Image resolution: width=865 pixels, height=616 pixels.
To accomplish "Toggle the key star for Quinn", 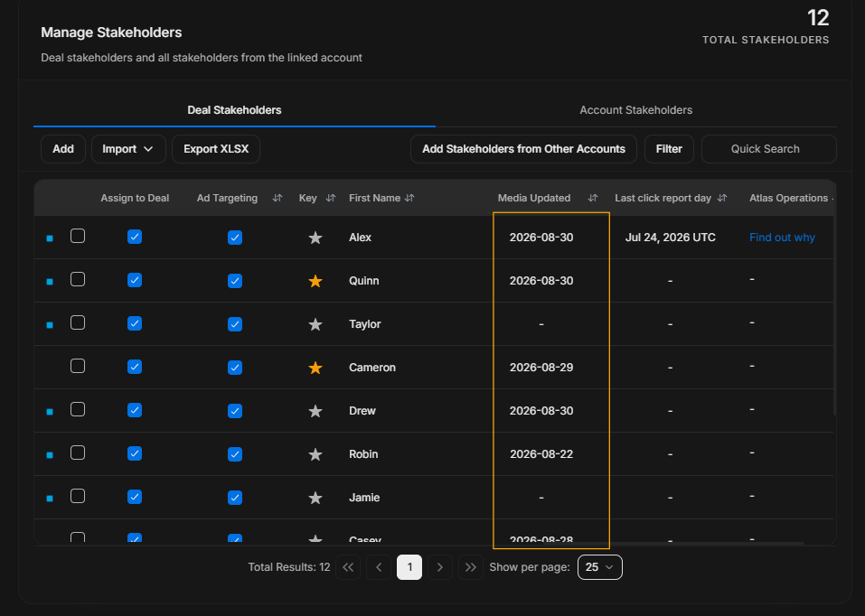I will (x=315, y=281).
